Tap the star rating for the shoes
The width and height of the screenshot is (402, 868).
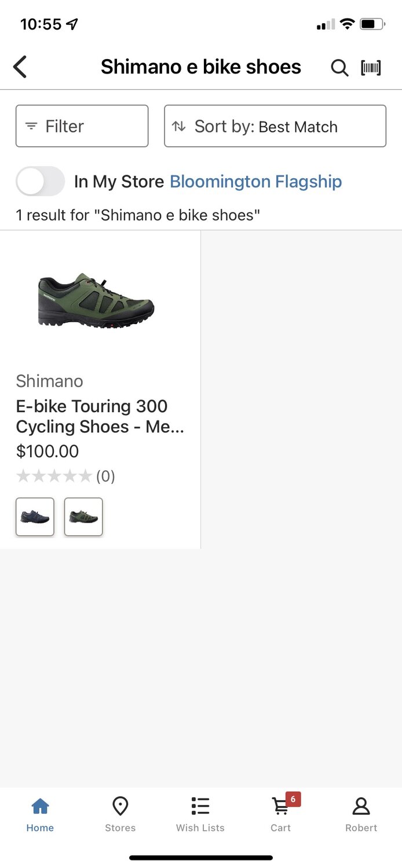pos(54,476)
